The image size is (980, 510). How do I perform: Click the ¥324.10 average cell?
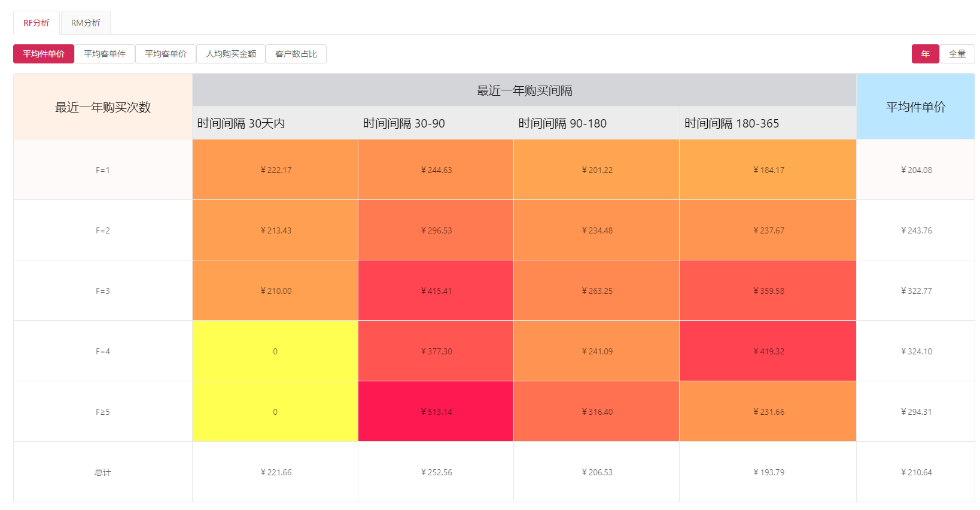pyautogui.click(x=915, y=351)
